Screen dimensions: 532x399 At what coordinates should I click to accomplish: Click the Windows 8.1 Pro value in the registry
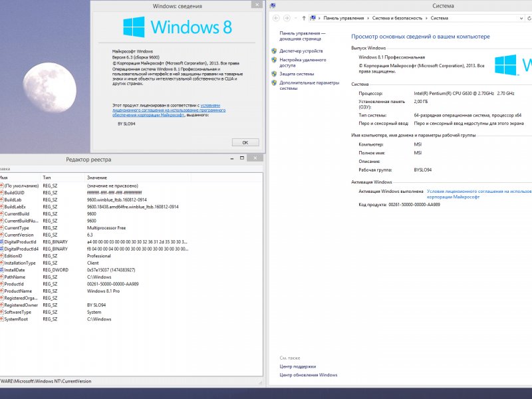click(103, 291)
